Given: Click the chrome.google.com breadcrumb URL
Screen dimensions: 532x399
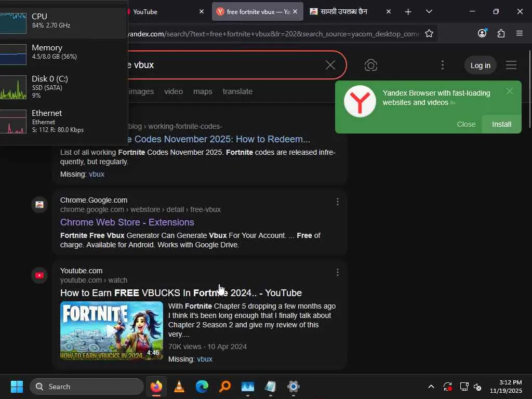Looking at the screenshot, I should [x=140, y=210].
